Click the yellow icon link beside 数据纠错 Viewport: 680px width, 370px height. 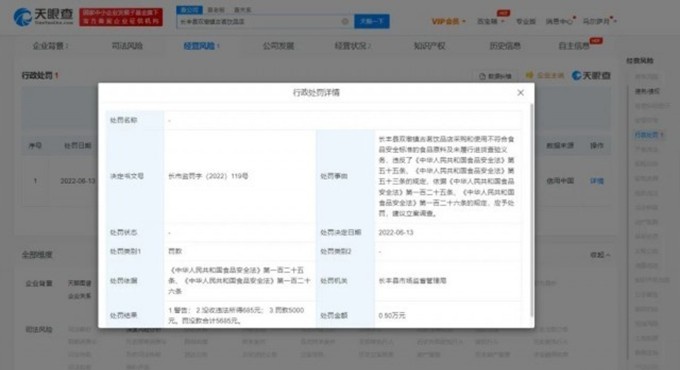545,75
